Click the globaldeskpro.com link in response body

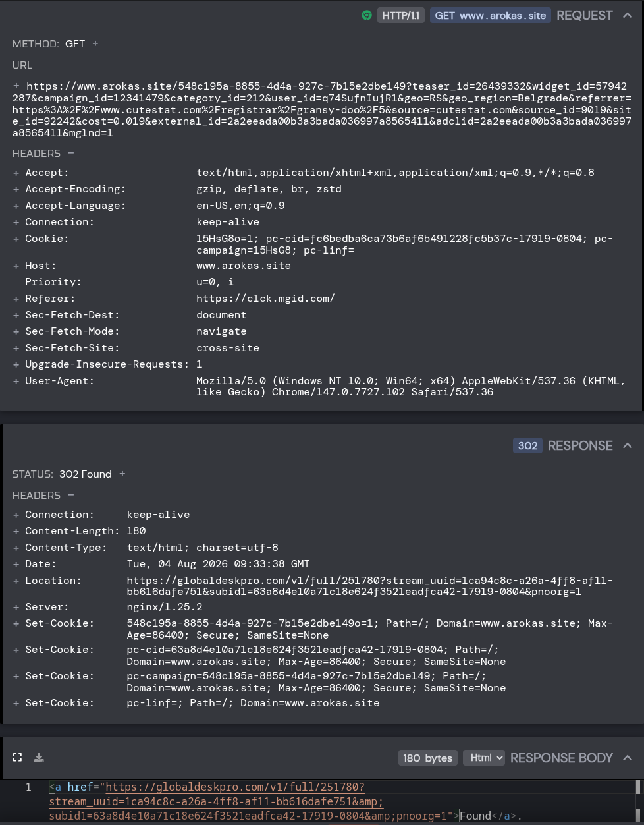(249, 801)
